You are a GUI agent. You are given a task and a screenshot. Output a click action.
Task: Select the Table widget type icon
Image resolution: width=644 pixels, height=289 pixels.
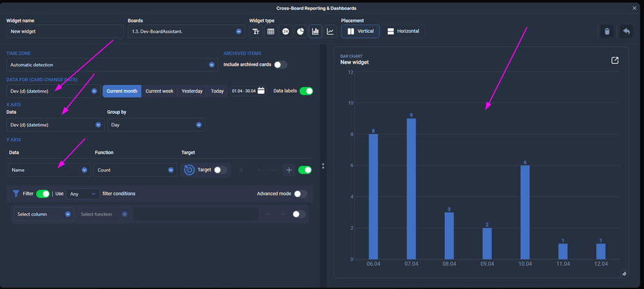tap(271, 32)
